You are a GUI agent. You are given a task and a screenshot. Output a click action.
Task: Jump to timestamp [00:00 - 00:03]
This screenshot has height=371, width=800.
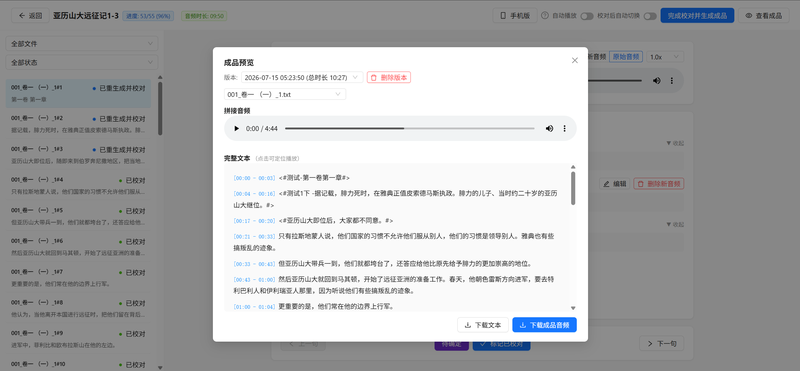[254, 178]
